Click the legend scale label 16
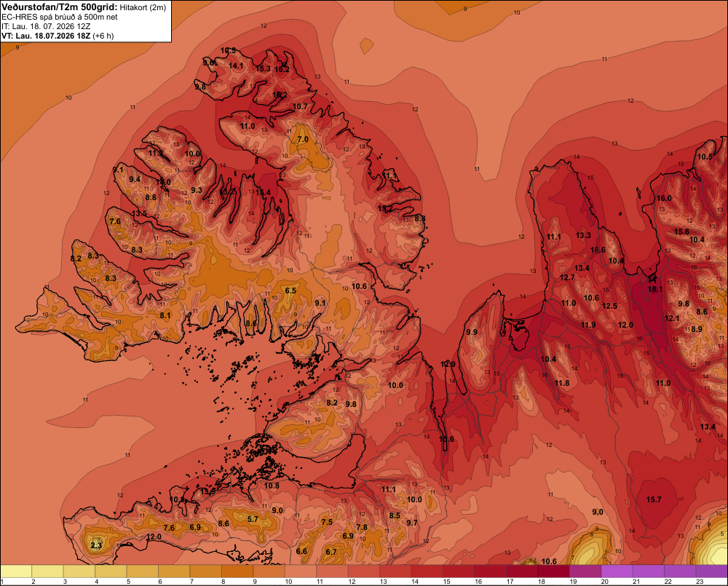The width and height of the screenshot is (728, 586). coord(478,582)
